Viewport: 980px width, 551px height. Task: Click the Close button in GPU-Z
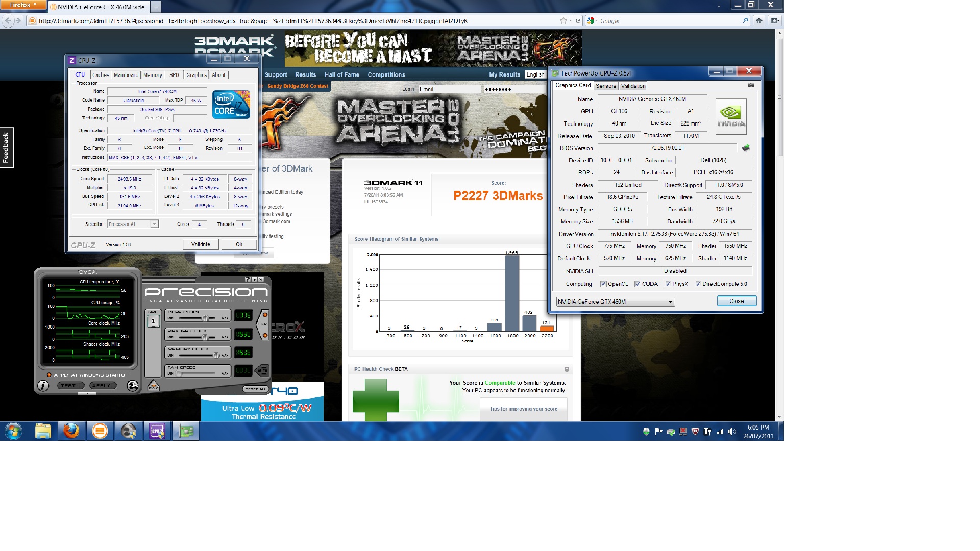[737, 301]
